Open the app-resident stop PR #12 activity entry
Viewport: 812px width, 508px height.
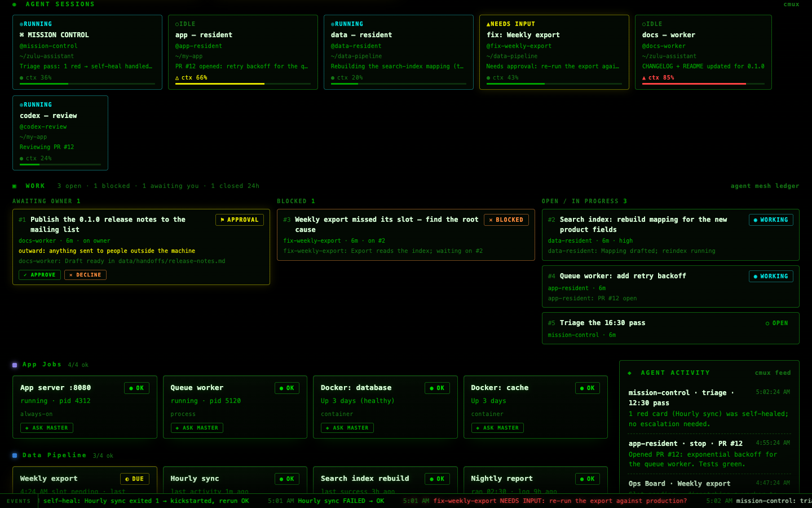coord(709,454)
